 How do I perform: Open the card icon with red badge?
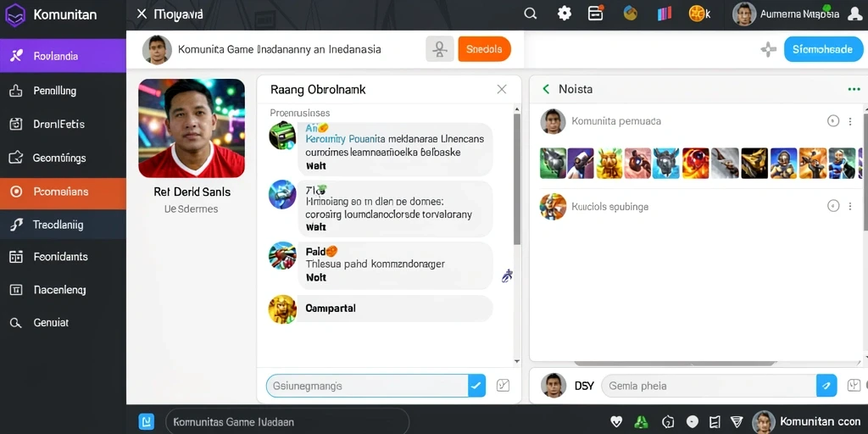point(596,14)
